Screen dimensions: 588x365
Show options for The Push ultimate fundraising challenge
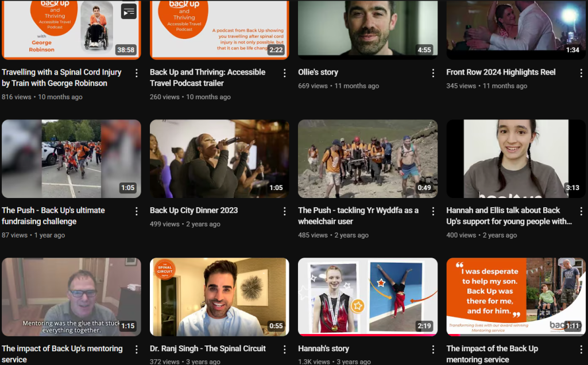click(136, 211)
